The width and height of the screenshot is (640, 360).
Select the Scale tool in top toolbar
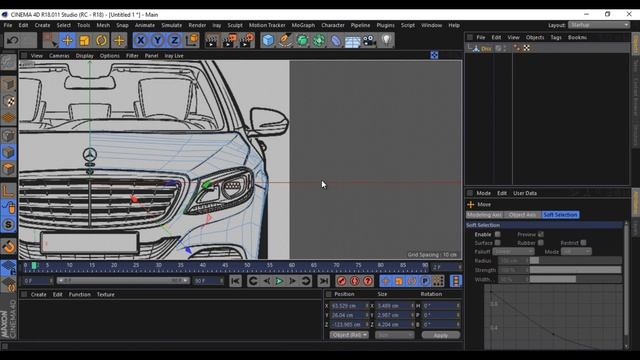[x=84, y=40]
